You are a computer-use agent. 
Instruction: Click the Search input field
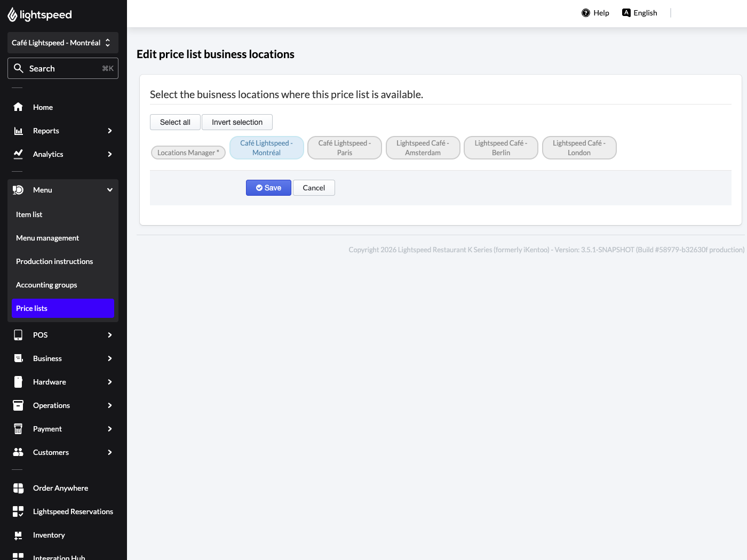click(x=63, y=68)
